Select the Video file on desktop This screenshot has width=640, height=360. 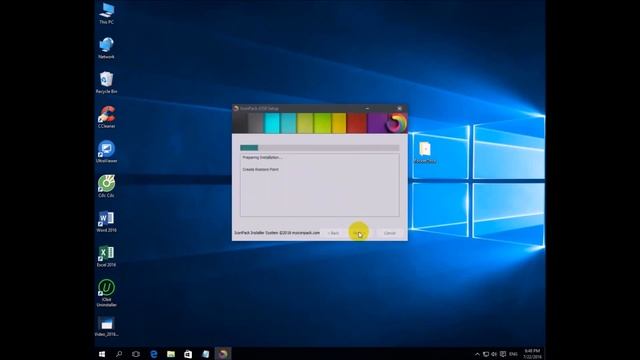pyautogui.click(x=107, y=326)
